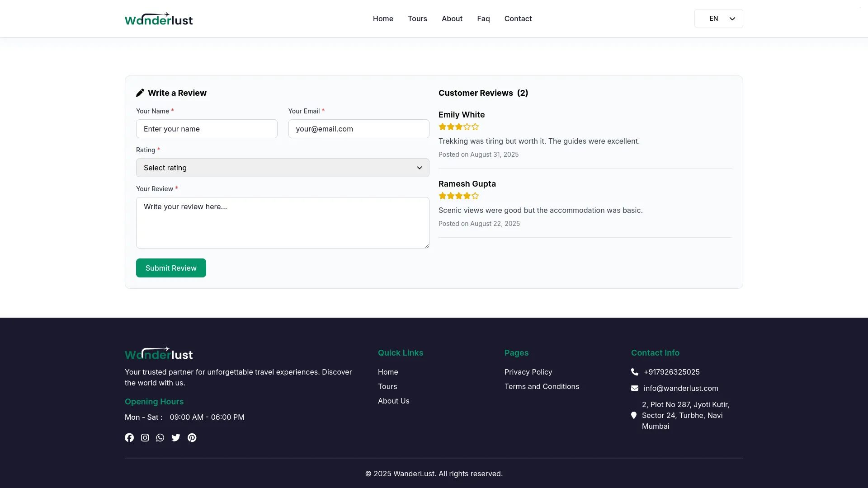This screenshot has width=868, height=488.
Task: Expand the Select rating dropdown
Action: [283, 168]
